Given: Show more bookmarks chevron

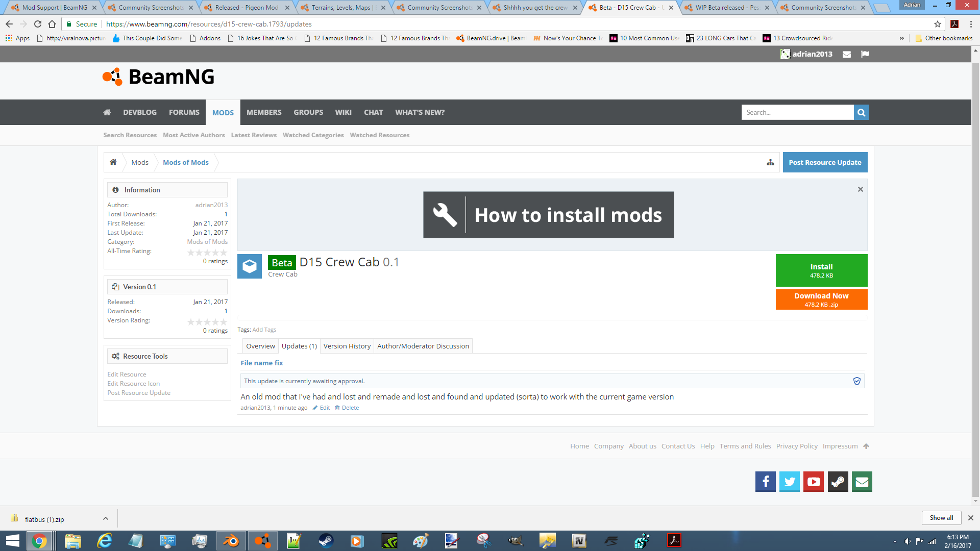Looking at the screenshot, I should point(902,38).
